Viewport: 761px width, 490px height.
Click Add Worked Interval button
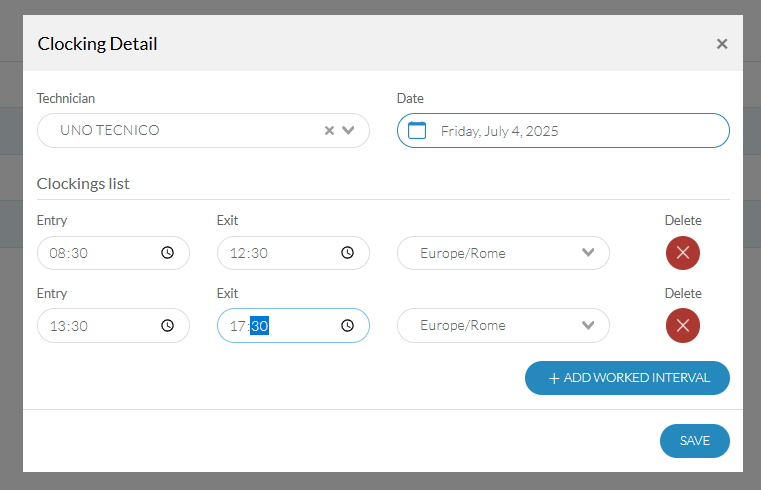click(627, 378)
